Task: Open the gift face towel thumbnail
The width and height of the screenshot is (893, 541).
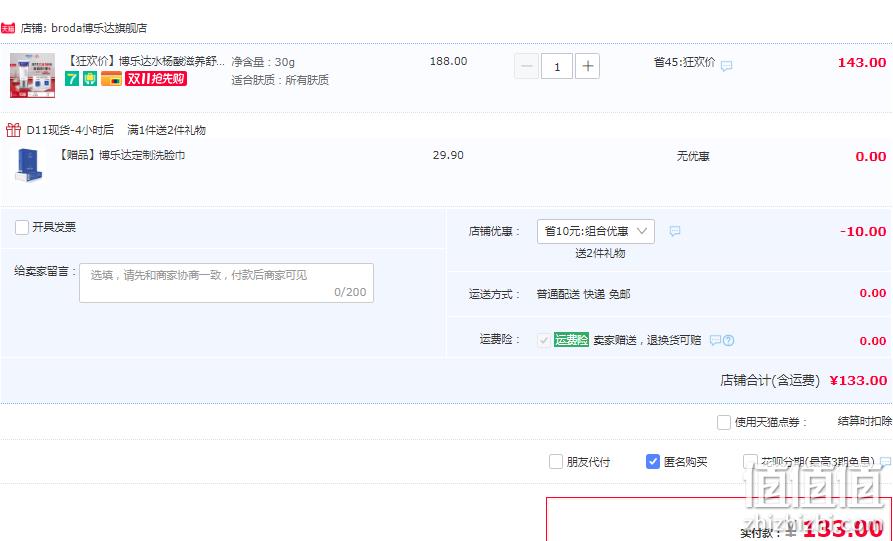Action: coord(28,165)
